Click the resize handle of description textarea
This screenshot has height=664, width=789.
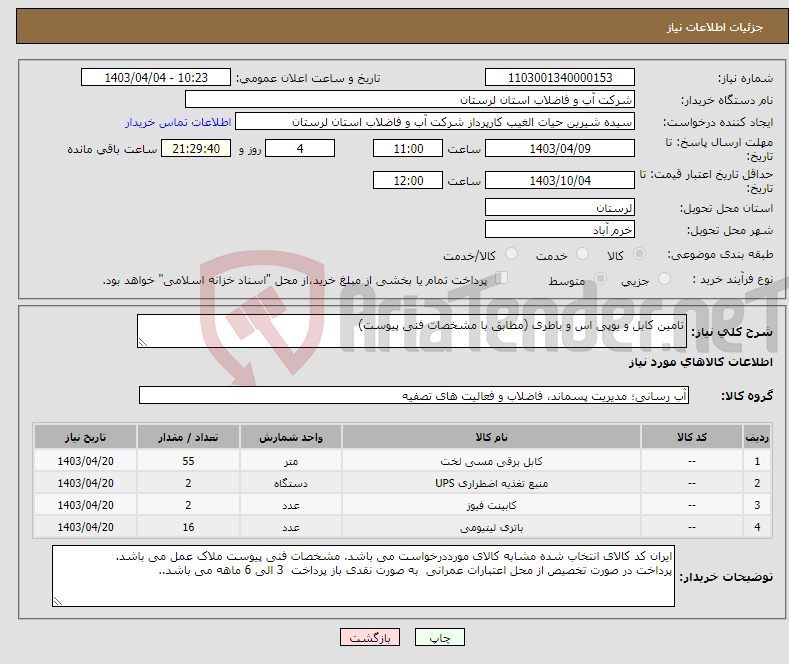click(143, 342)
